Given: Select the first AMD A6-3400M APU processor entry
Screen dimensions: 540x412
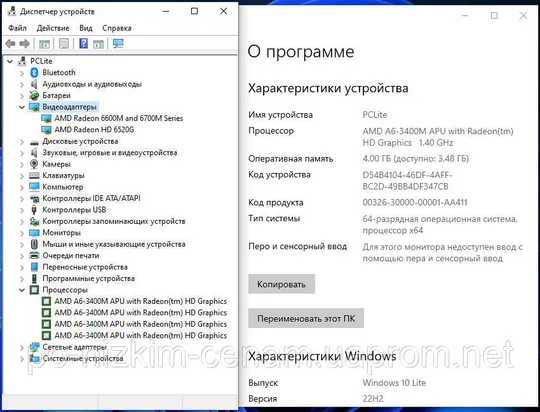Looking at the screenshot, I should pos(141,301).
